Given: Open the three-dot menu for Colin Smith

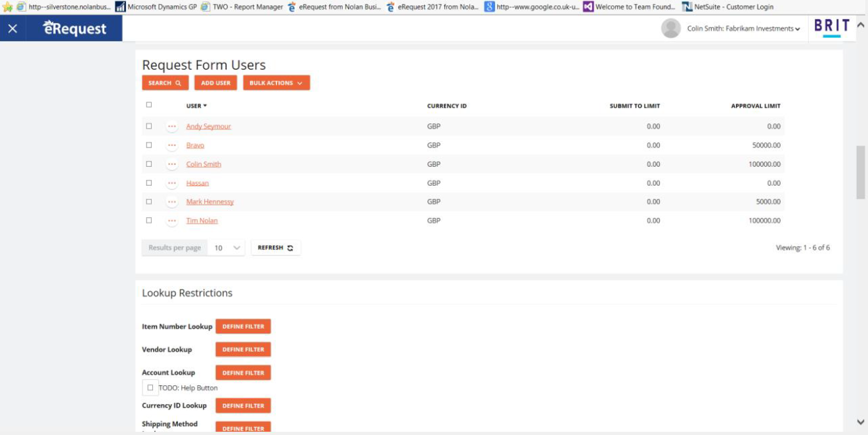Looking at the screenshot, I should click(172, 165).
